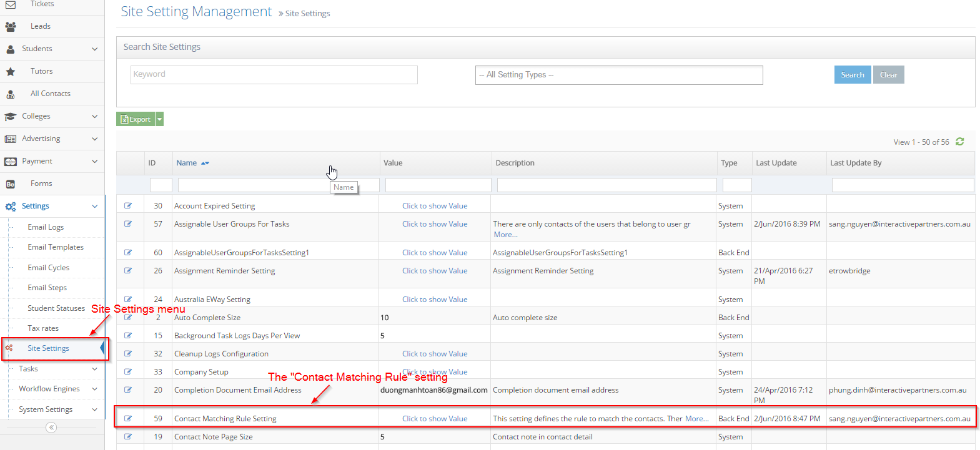980x450 pixels.
Task: Open Email Templates in Settings menu
Action: click(56, 247)
